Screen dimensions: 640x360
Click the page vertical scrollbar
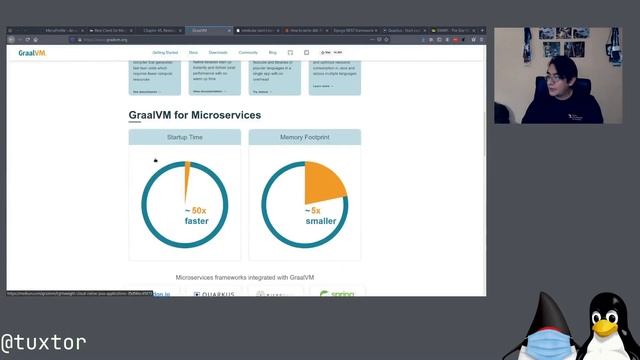coord(484,135)
